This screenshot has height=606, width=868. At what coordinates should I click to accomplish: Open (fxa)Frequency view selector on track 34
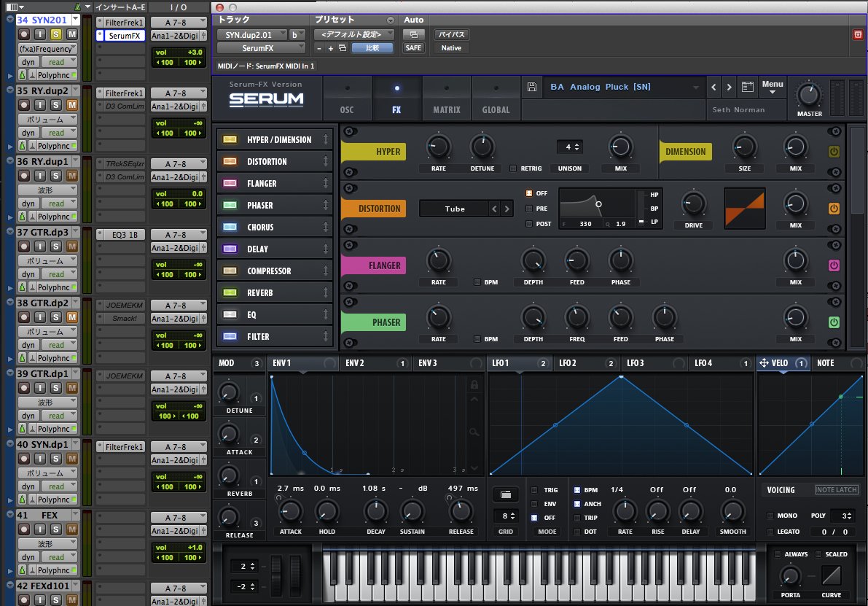click(x=47, y=49)
